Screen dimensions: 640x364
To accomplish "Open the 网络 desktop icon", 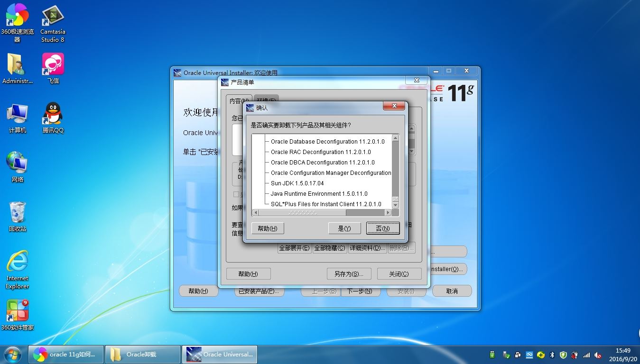I will pyautogui.click(x=17, y=168).
